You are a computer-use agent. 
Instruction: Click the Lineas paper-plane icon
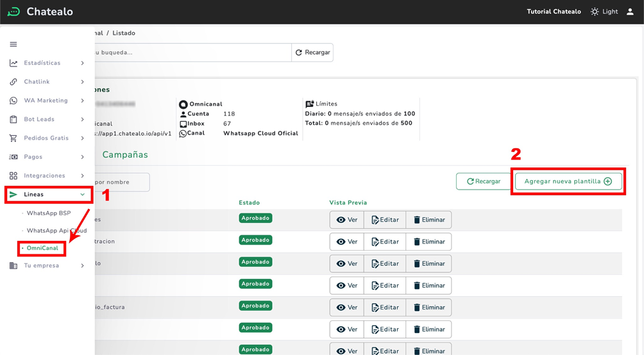[x=13, y=195]
